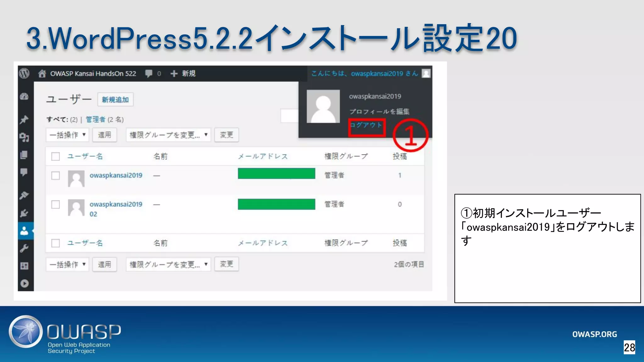
Task: Open user owaspkansai201902 profile link
Action: coord(116,209)
